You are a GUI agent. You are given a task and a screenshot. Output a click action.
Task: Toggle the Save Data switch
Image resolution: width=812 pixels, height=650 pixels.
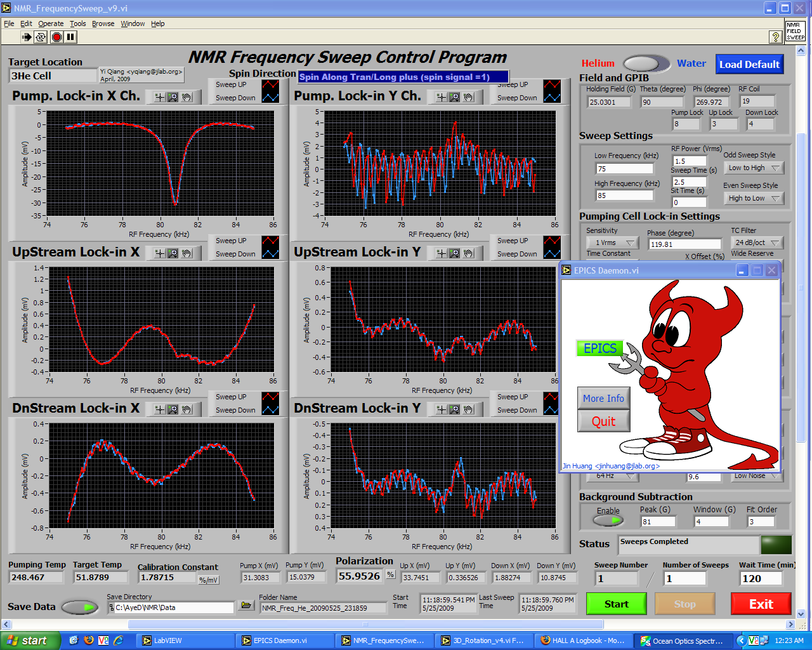[81, 607]
